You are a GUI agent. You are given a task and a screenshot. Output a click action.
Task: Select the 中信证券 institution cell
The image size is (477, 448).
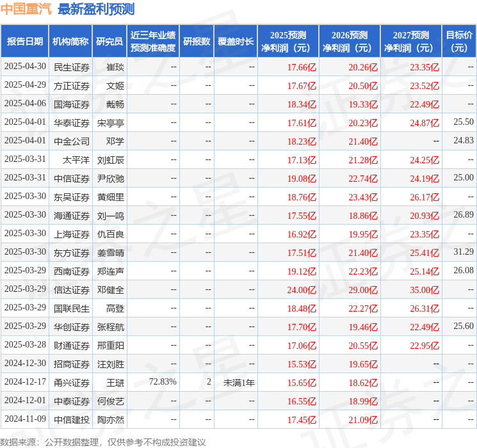72,179
